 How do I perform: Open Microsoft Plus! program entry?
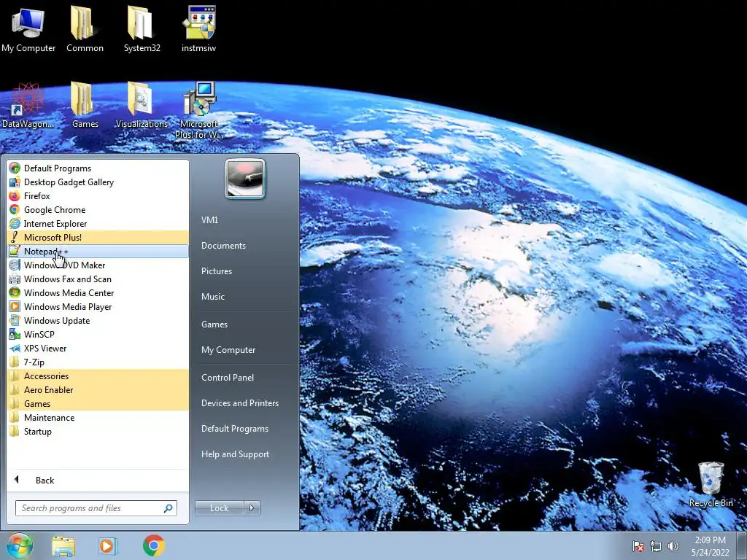[98, 237]
